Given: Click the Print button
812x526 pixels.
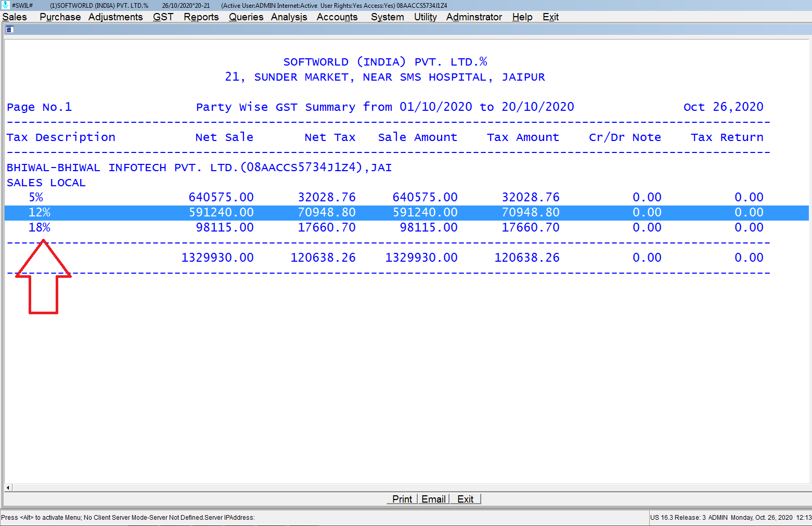Looking at the screenshot, I should click(402, 499).
